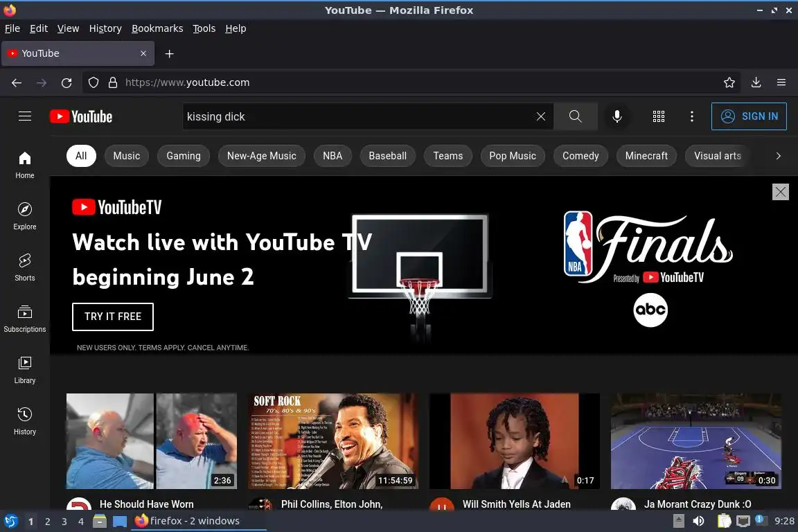
Task: Select the Comedy filter chip
Action: tap(580, 156)
